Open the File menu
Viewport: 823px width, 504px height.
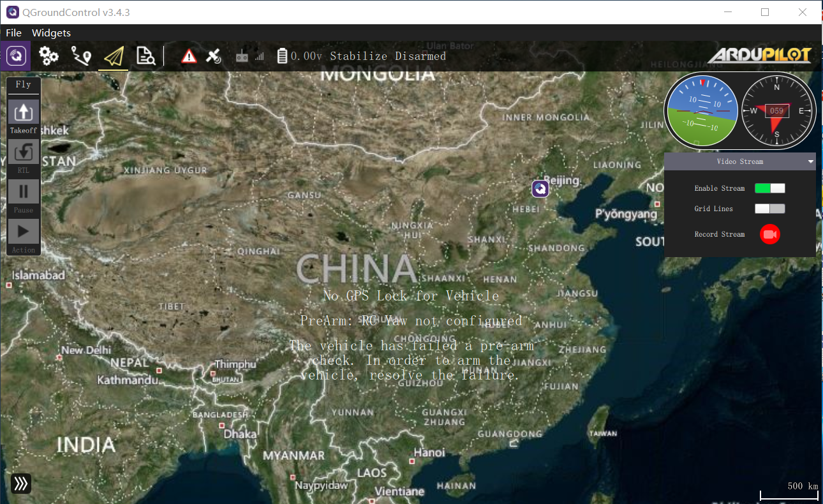pyautogui.click(x=13, y=33)
